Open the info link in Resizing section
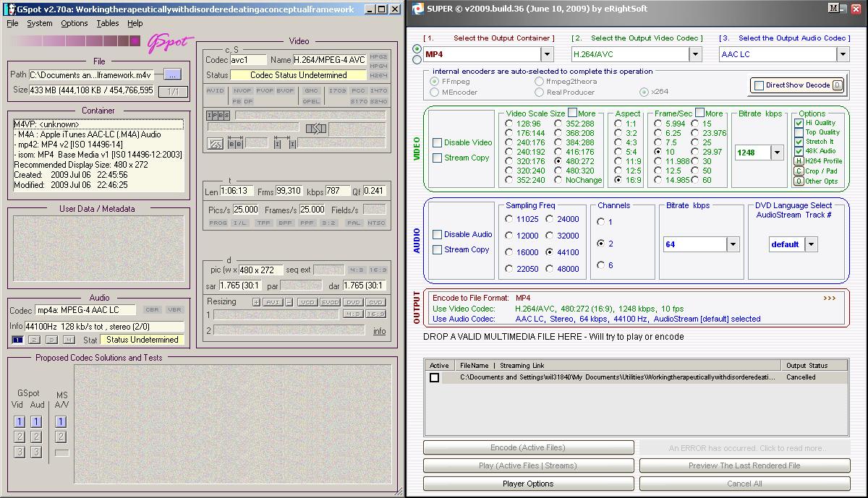The height and width of the screenshot is (498, 868). [x=379, y=331]
